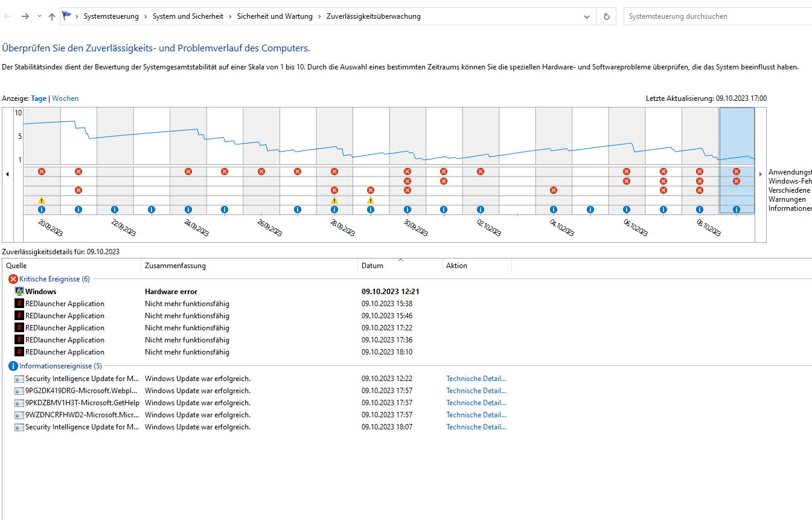The height and width of the screenshot is (520, 812).
Task: Click the Back navigation arrow
Action: 7,16
